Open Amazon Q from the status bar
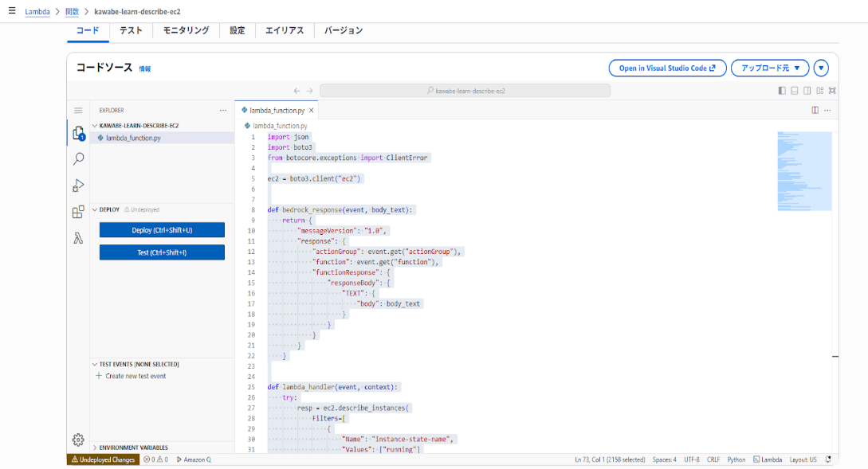The width and height of the screenshot is (868, 469). [194, 459]
